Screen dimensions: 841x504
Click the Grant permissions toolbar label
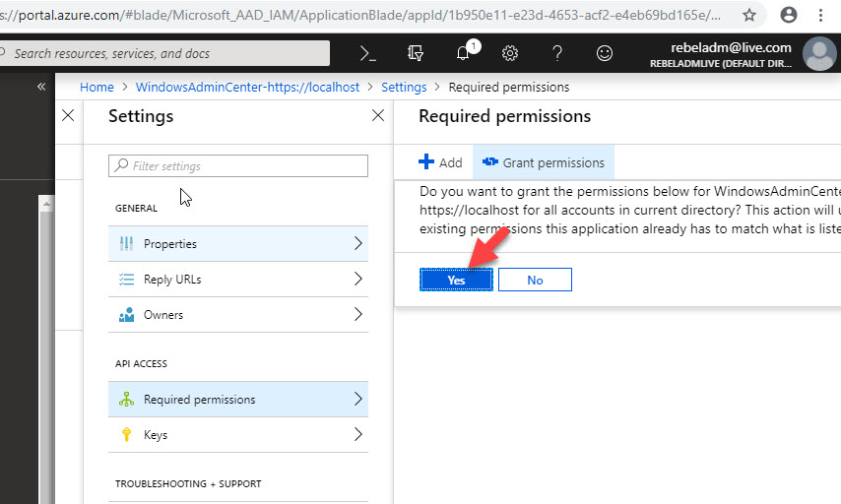[x=553, y=162]
